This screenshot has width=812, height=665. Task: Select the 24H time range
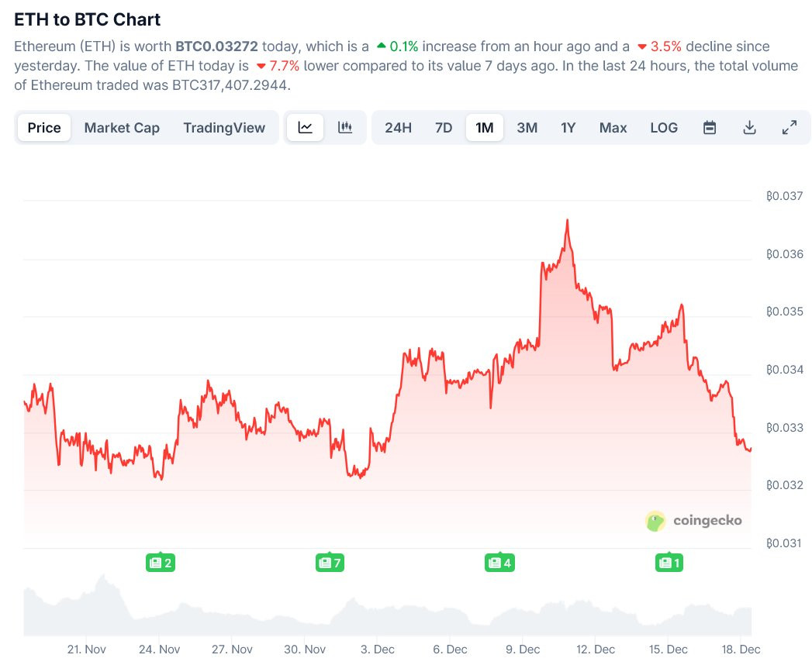pyautogui.click(x=398, y=127)
